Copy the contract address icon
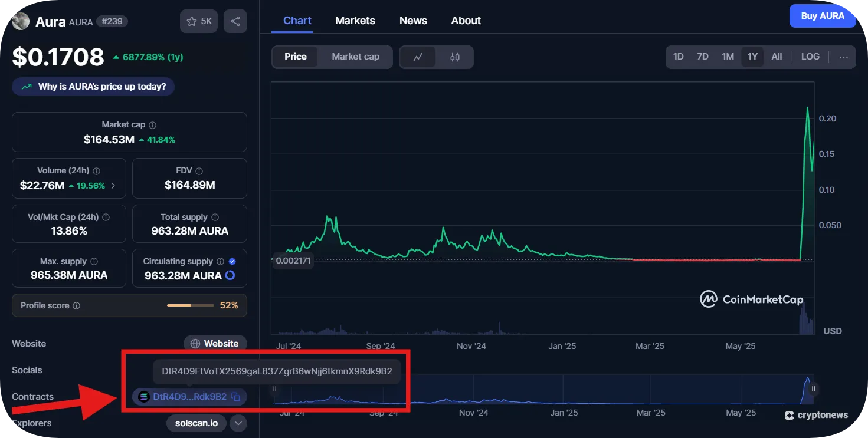 235,397
